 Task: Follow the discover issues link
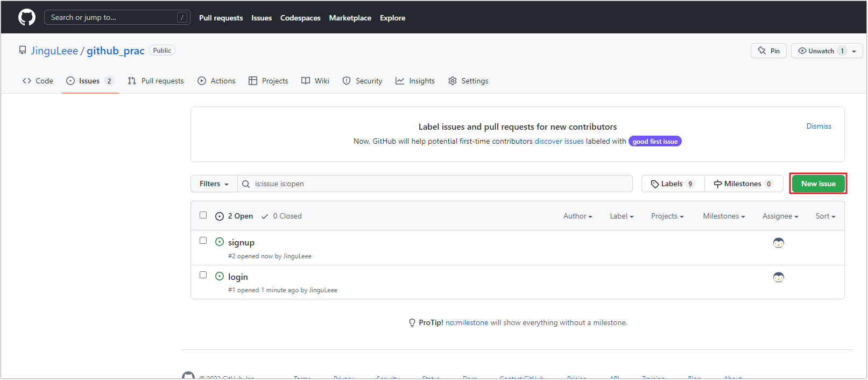click(x=559, y=141)
